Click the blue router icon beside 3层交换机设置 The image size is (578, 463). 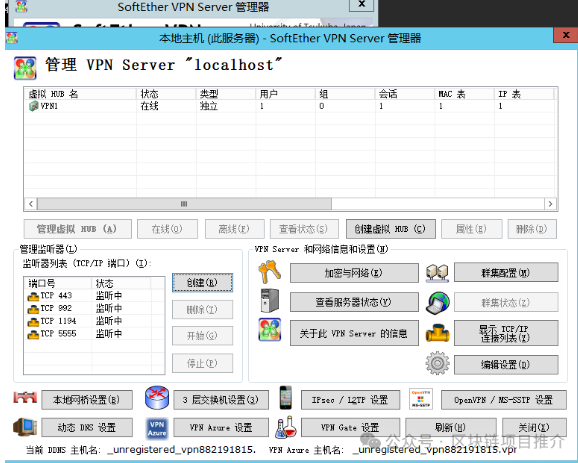coord(157,398)
